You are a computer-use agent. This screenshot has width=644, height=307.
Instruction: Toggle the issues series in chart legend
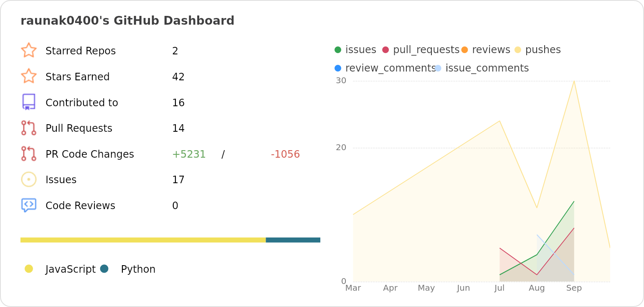tap(355, 50)
